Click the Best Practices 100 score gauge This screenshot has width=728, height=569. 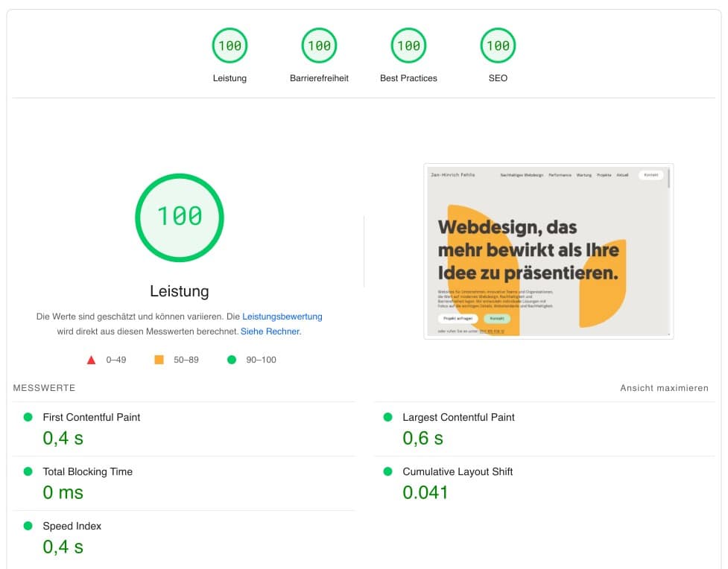pyautogui.click(x=408, y=45)
